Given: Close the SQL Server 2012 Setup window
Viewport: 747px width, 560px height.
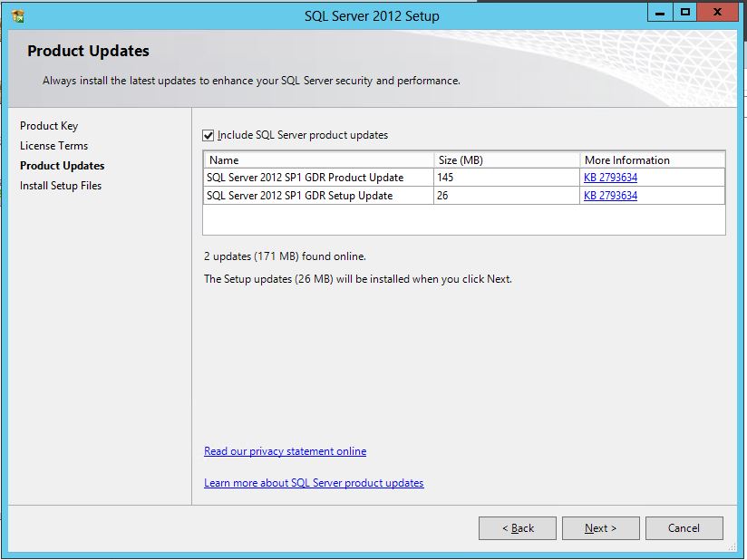Looking at the screenshot, I should 717,13.
